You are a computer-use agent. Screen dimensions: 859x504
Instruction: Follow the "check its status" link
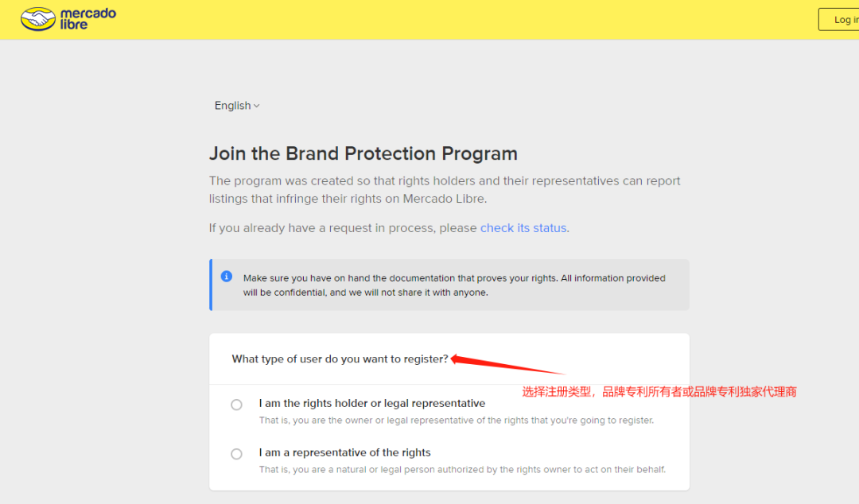(x=523, y=228)
